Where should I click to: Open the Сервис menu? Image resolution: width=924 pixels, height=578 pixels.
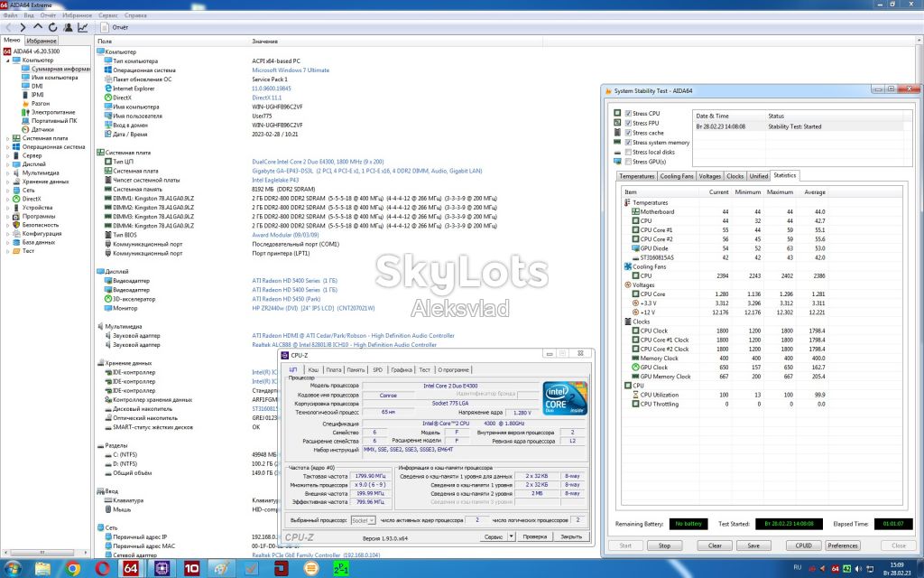(x=108, y=15)
